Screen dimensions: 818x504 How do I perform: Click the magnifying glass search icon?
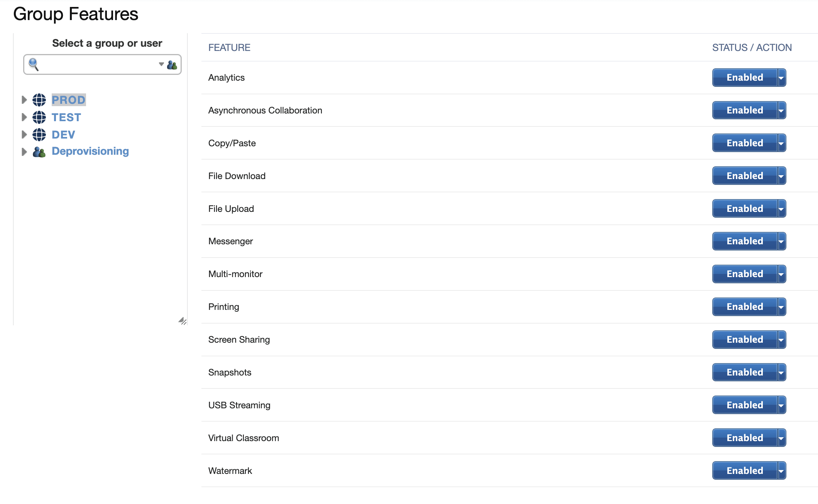point(34,64)
